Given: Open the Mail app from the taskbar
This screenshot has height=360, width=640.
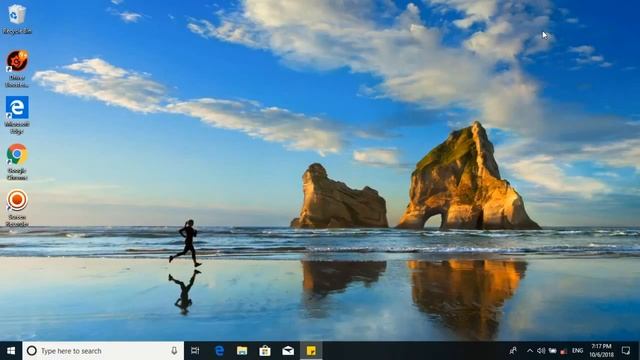Looking at the screenshot, I should click(288, 351).
